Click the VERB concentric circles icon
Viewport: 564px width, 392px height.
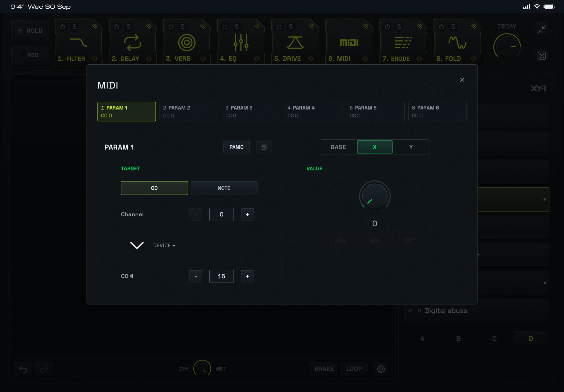click(x=187, y=43)
